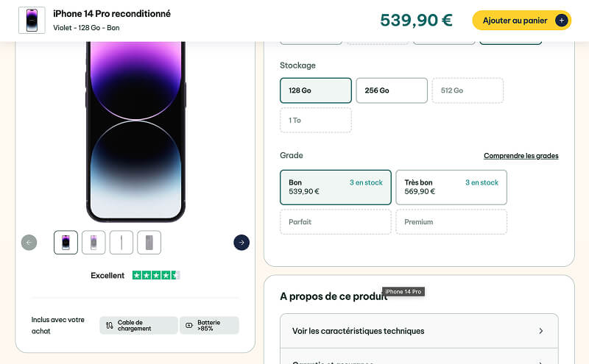Image resolution: width=589 pixels, height=364 pixels.
Task: Go to next product image arrow
Action: pos(241,243)
